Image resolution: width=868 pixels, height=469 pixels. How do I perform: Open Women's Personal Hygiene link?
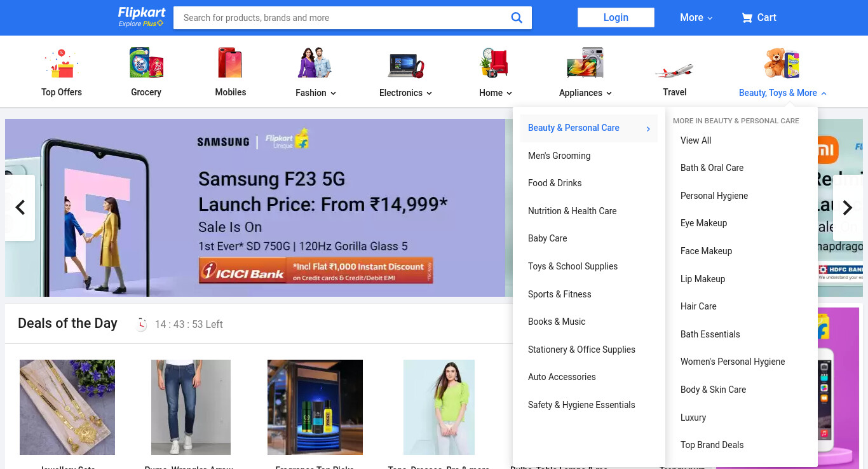pos(733,362)
